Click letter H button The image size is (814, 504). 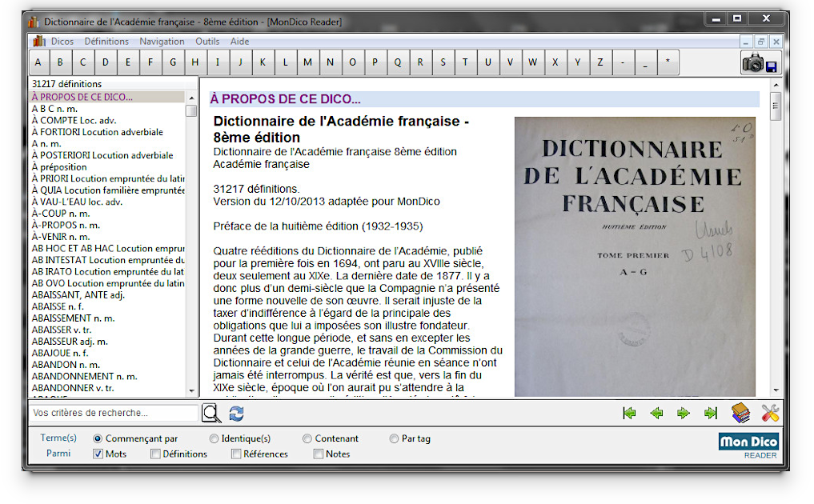click(x=195, y=62)
